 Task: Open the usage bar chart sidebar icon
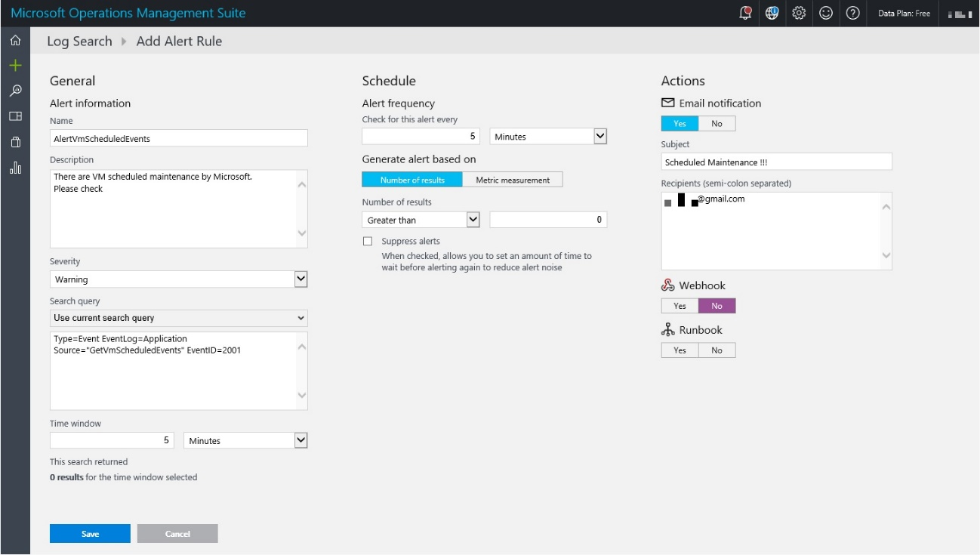pyautogui.click(x=15, y=168)
